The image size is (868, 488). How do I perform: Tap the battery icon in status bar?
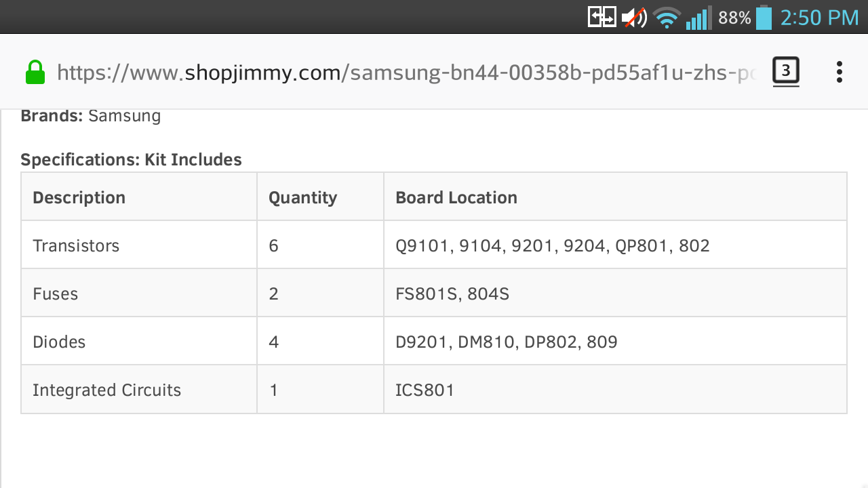coord(764,18)
